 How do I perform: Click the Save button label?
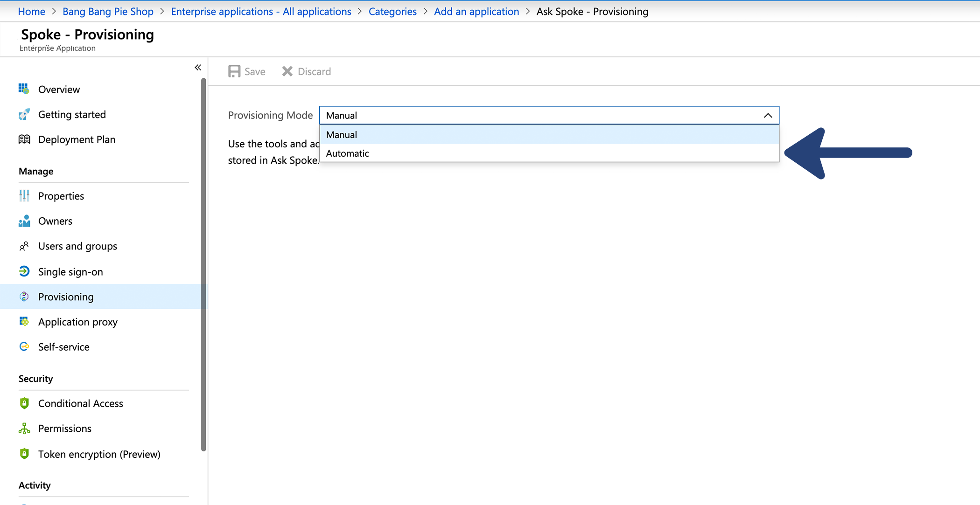point(255,71)
